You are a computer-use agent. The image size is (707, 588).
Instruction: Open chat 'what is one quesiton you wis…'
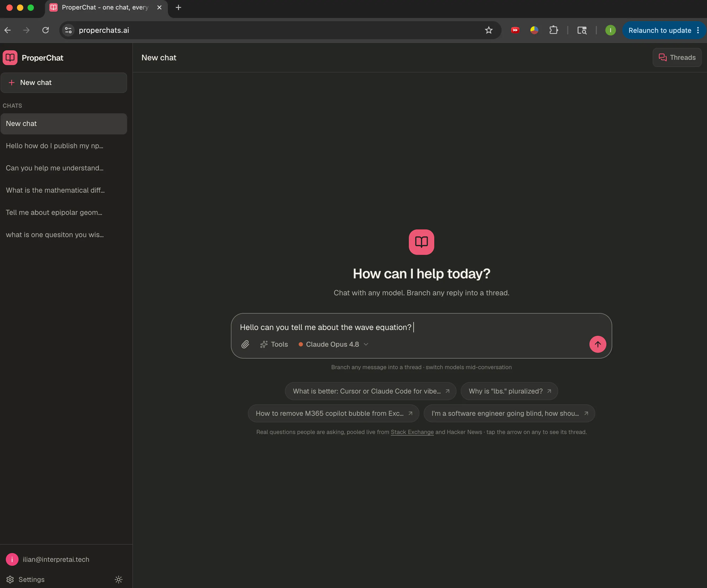[x=64, y=235]
